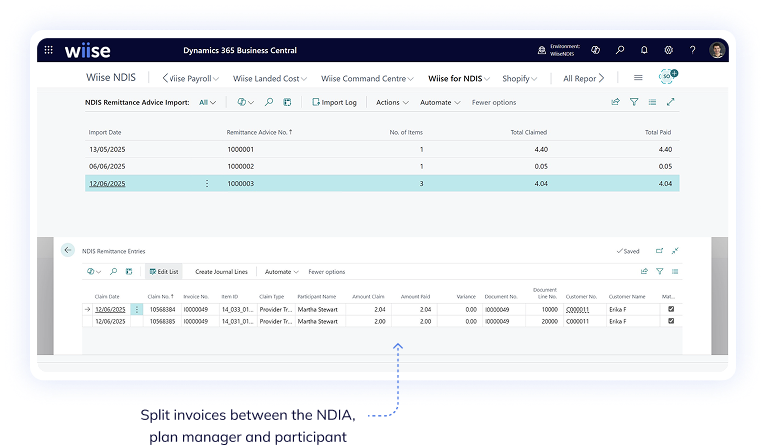Image resolution: width=766 pixels, height=448 pixels.
Task: Toggle filter pane for remittance advice import
Action: [x=634, y=102]
